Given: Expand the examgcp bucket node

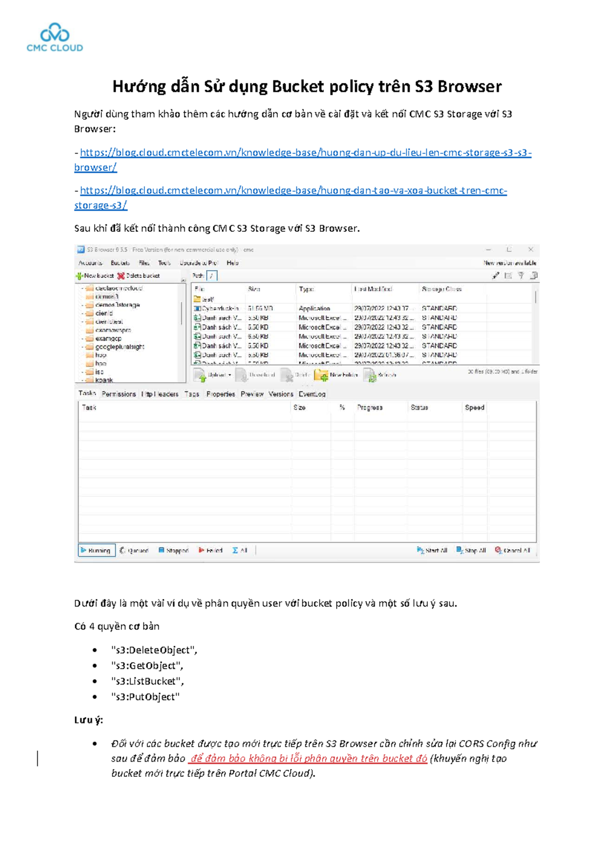Looking at the screenshot, I should pos(82,339).
